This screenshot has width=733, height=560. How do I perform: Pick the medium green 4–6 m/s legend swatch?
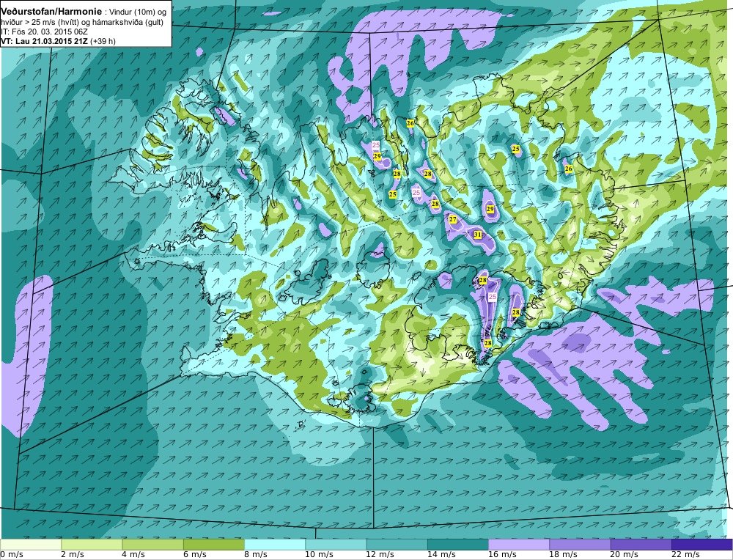pyautogui.click(x=153, y=545)
